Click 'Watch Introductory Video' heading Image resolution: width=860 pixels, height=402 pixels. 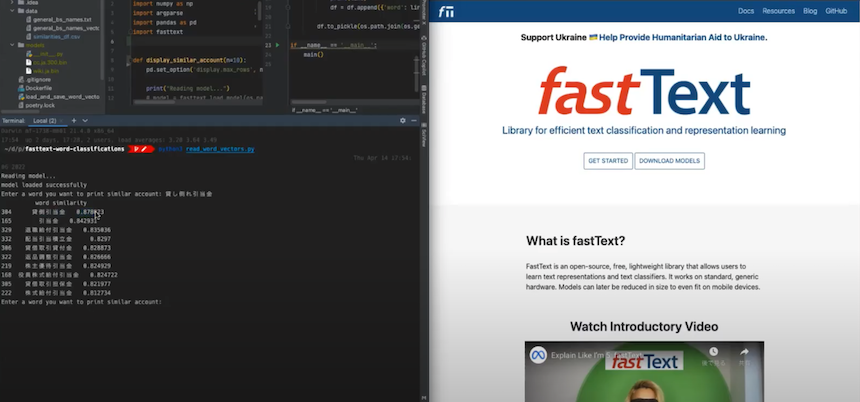click(x=644, y=327)
